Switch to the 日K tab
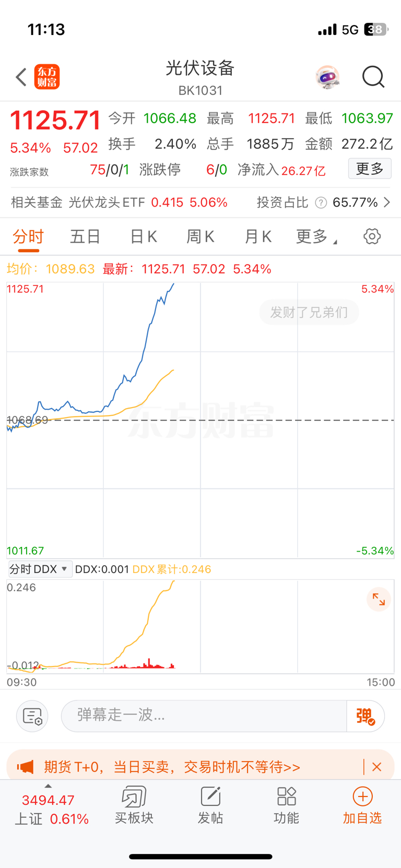This screenshot has height=868, width=401. coord(144,237)
